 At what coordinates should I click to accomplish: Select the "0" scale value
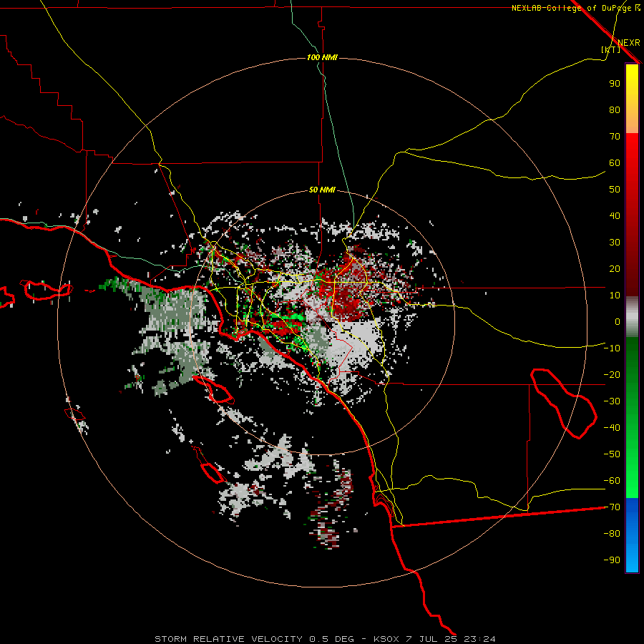pyautogui.click(x=618, y=321)
